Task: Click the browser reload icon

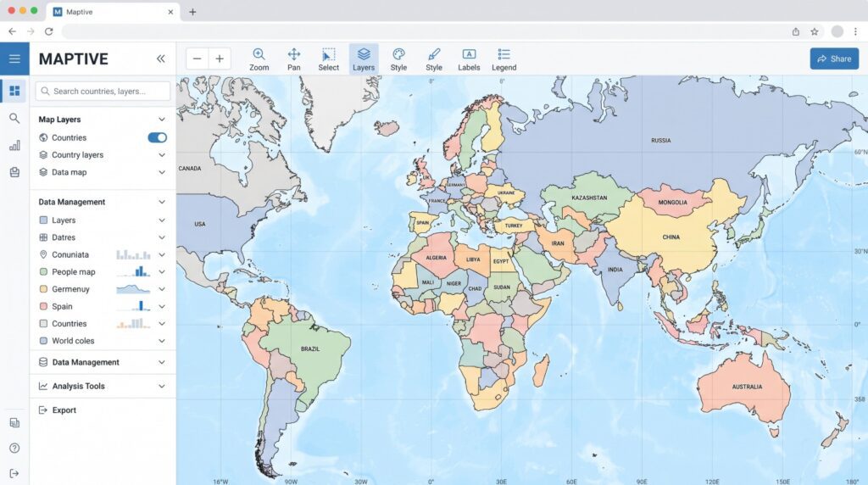Action: click(x=48, y=31)
